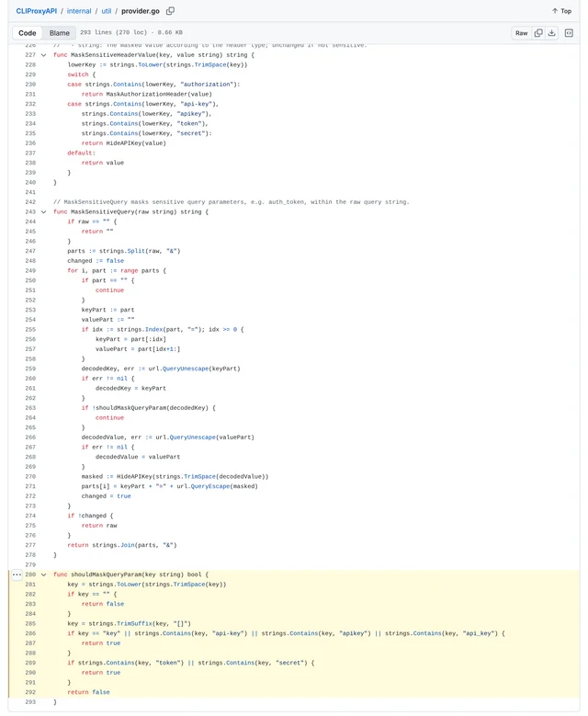Go to CLIProxyAPI repository root

click(x=37, y=11)
